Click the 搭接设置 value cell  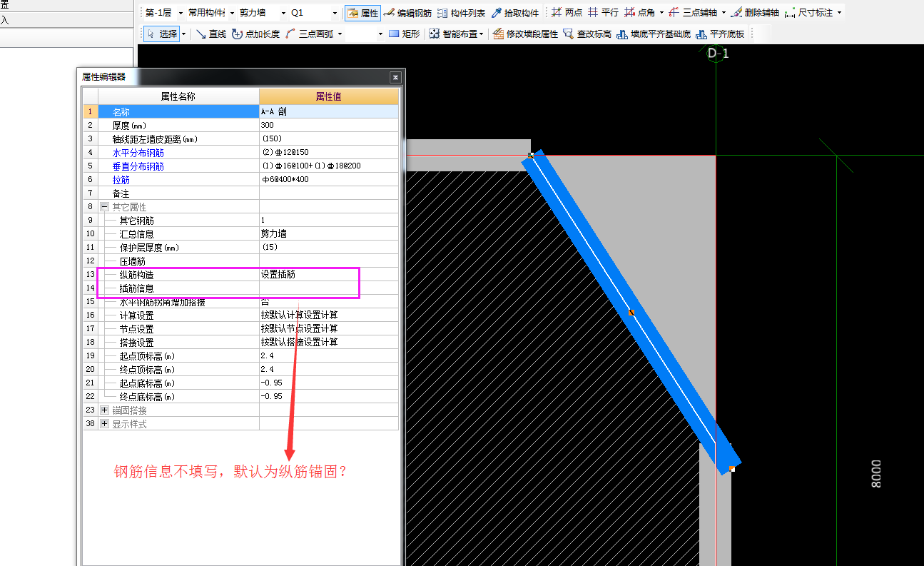[x=328, y=342]
